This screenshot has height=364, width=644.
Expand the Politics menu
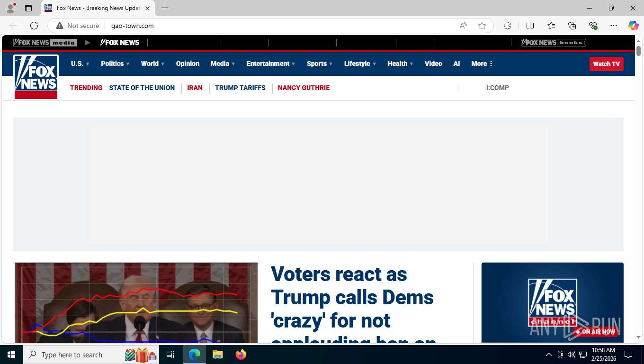[115, 64]
